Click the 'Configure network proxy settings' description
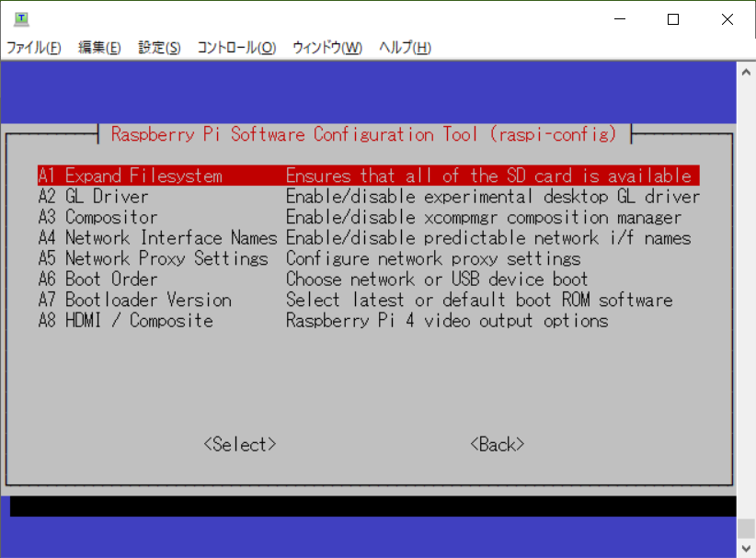Screen dimensions: 756x558 pyautogui.click(x=433, y=258)
